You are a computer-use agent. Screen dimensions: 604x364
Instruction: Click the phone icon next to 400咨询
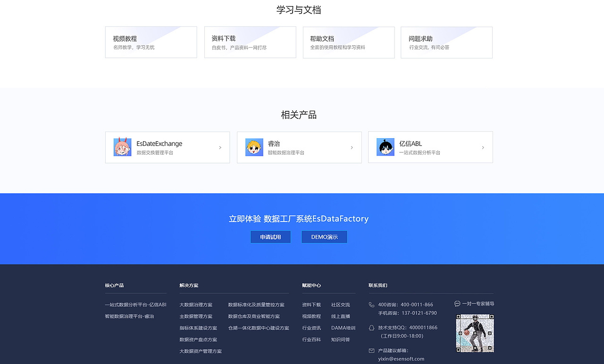coord(372,304)
